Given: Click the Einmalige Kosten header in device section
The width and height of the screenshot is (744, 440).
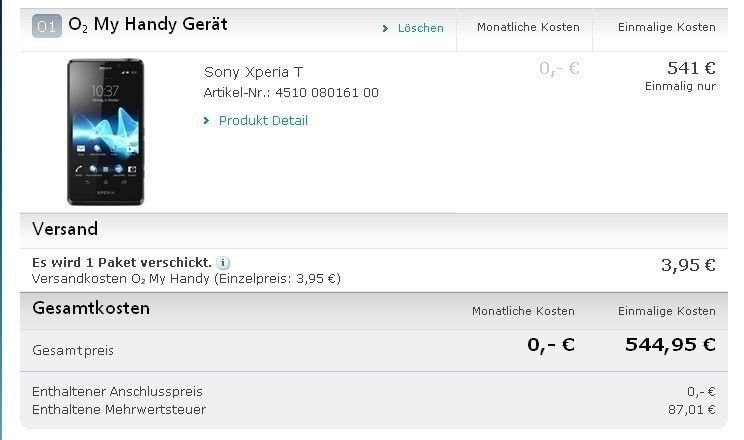Looking at the screenshot, I should pyautogui.click(x=667, y=27).
